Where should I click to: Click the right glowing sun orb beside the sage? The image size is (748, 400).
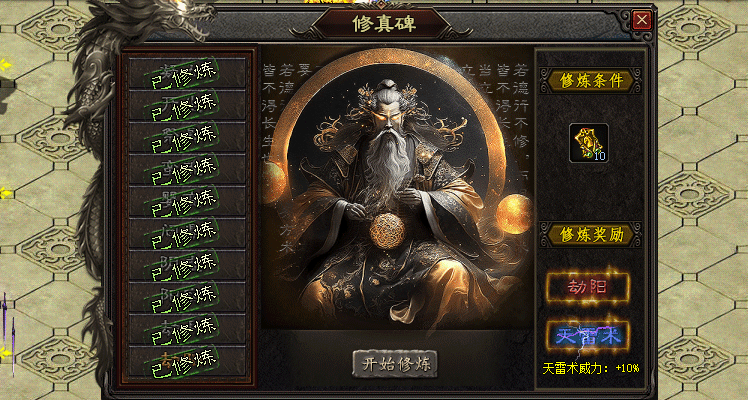pyautogui.click(x=514, y=214)
